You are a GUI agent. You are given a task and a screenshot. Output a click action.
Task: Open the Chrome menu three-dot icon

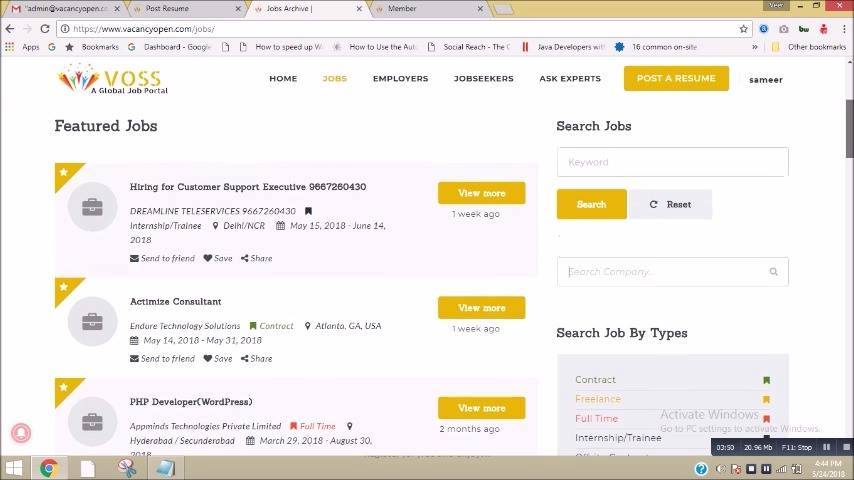pos(844,29)
